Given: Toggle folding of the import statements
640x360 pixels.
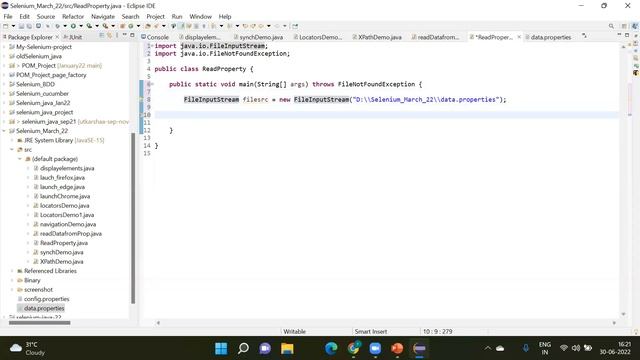Looking at the screenshot, I should point(152,46).
